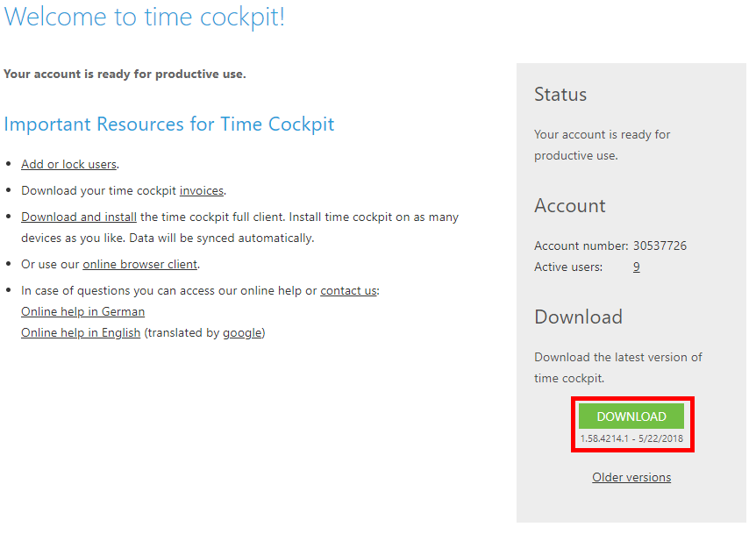Browse the 'Older versions' link
The width and height of the screenshot is (756, 534).
[x=631, y=477]
